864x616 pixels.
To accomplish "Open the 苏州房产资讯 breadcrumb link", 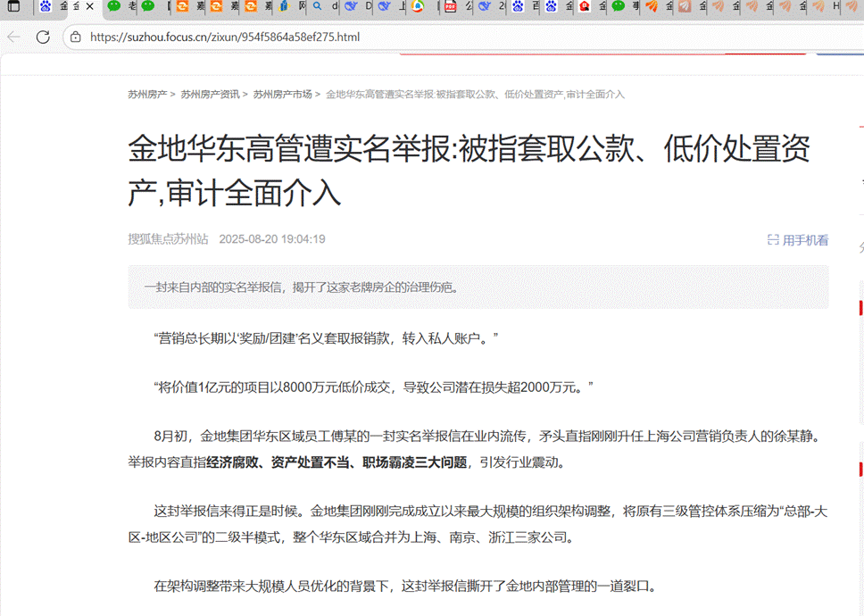I will [x=210, y=95].
